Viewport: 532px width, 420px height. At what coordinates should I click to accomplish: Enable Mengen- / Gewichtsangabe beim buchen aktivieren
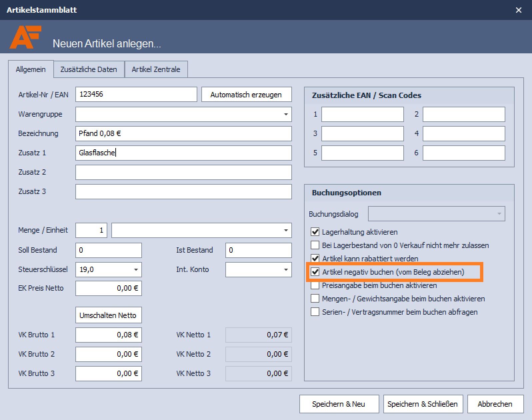pos(315,298)
